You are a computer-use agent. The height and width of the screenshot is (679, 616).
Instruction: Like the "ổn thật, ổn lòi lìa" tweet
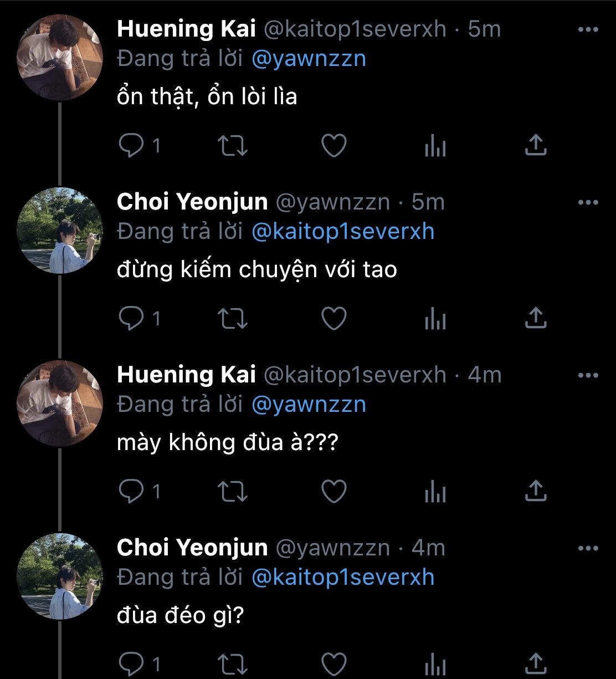(x=334, y=146)
